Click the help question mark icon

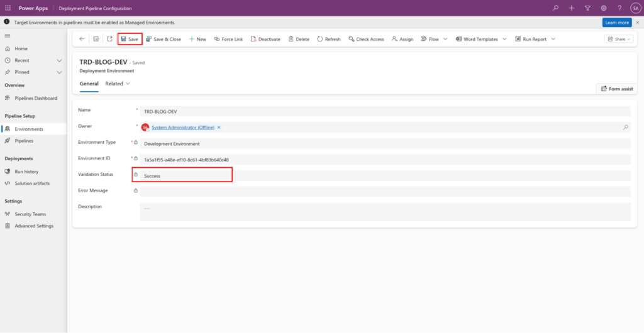619,8
